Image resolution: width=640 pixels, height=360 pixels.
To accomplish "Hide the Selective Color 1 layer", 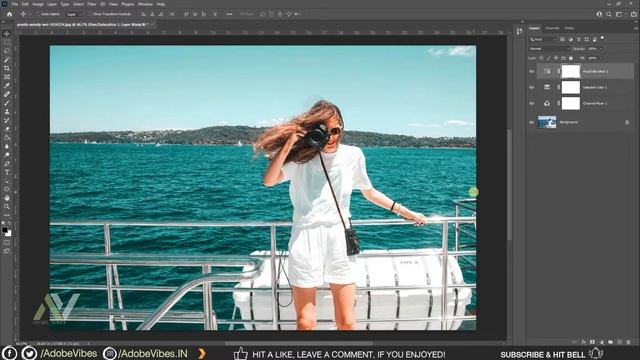I will coord(531,87).
